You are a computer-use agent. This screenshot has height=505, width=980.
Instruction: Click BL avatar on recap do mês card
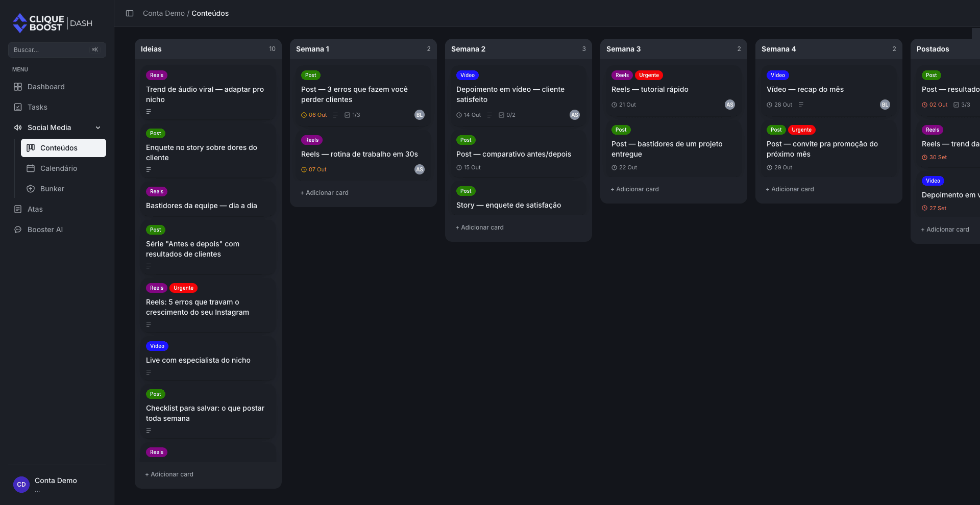[885, 105]
